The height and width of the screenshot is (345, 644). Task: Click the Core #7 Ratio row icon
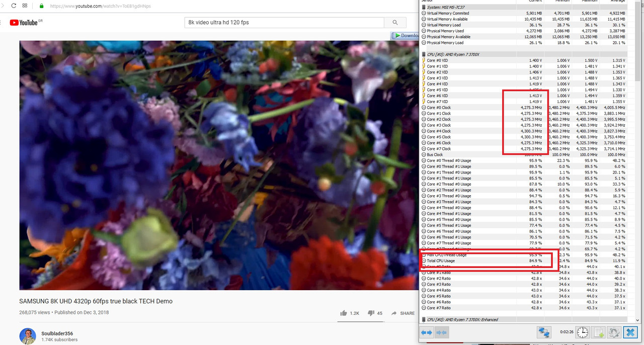424,308
